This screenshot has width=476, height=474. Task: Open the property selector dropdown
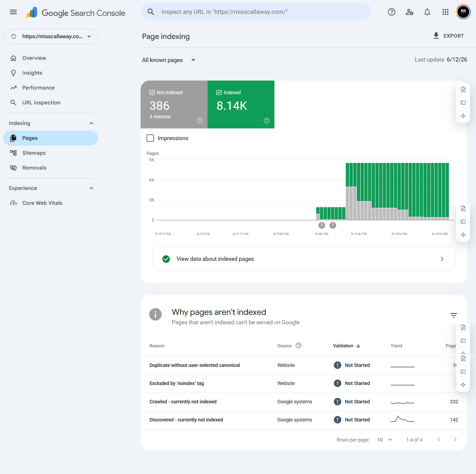click(x=51, y=36)
